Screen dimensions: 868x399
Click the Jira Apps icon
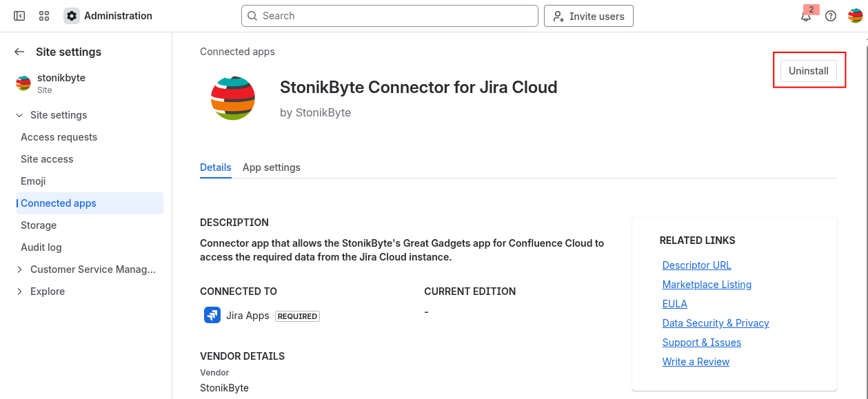(x=212, y=316)
